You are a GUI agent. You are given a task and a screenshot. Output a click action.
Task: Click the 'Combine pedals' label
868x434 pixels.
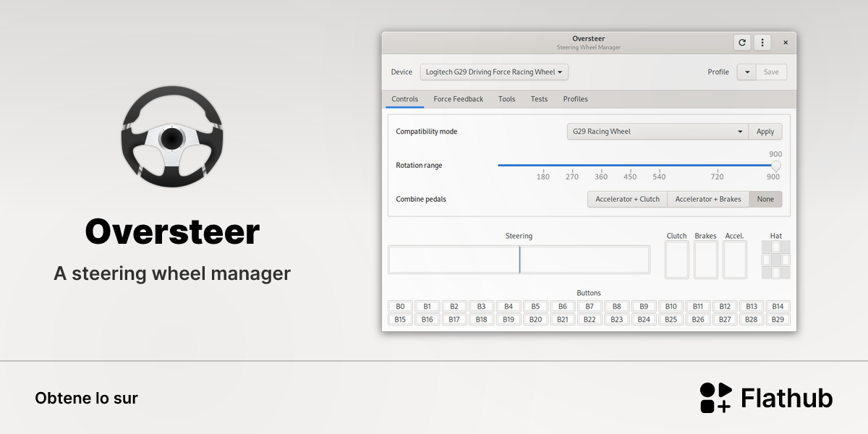point(421,199)
